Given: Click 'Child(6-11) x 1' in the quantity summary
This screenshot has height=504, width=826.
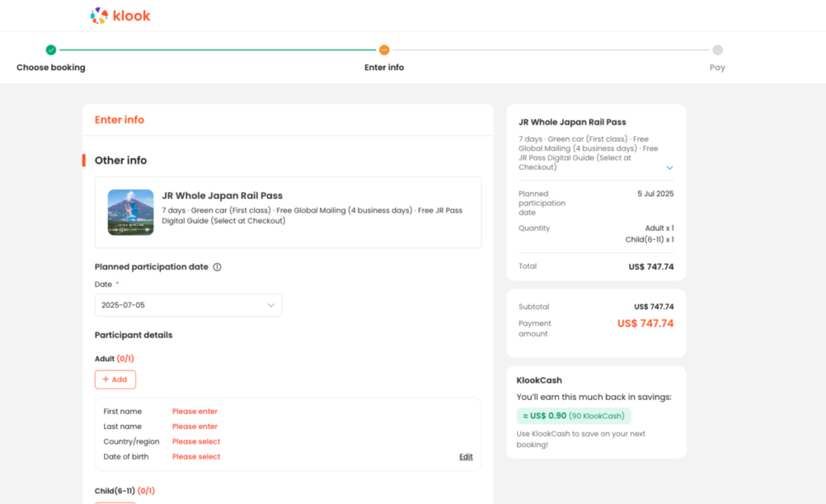Looking at the screenshot, I should tap(649, 240).
